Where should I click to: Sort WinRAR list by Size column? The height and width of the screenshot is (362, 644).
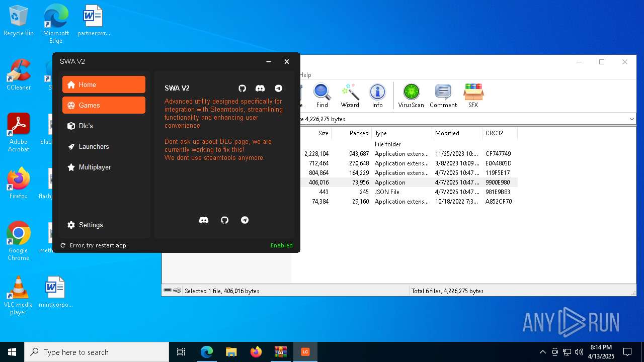click(316, 133)
